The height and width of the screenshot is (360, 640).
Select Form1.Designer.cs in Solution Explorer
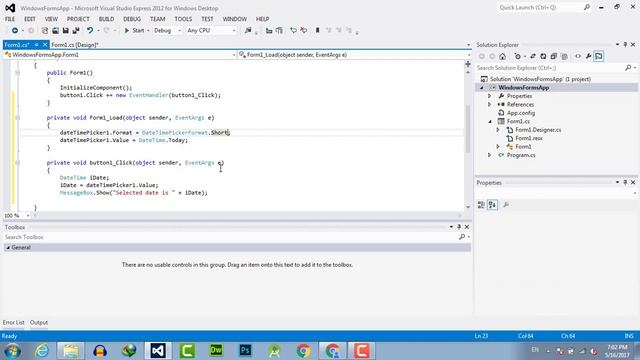pos(538,130)
